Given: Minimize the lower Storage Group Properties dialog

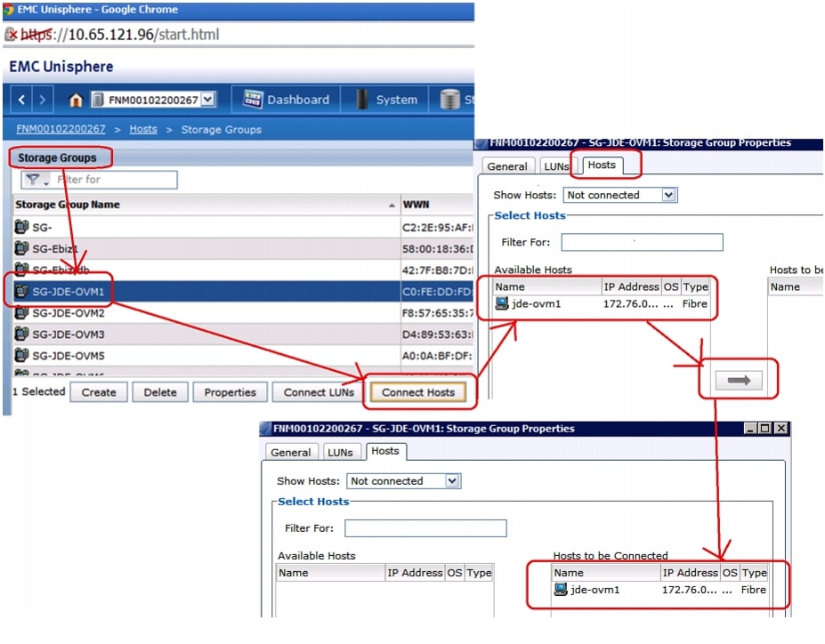Looking at the screenshot, I should [x=751, y=429].
